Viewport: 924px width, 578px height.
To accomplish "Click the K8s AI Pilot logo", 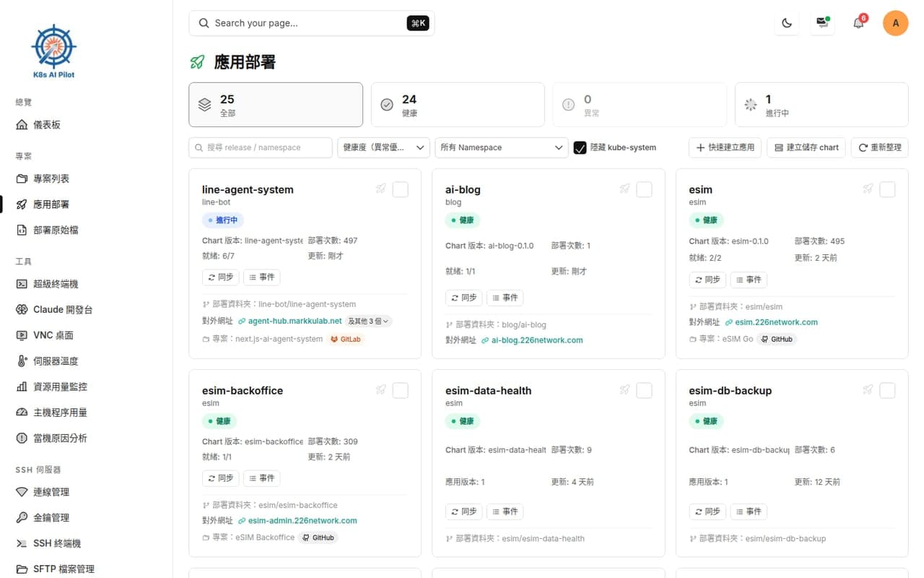I will point(53,51).
